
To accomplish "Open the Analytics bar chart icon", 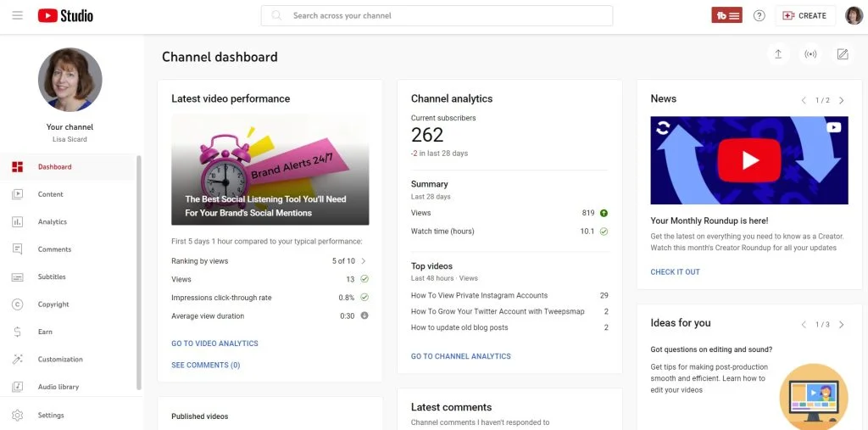I will [18, 221].
